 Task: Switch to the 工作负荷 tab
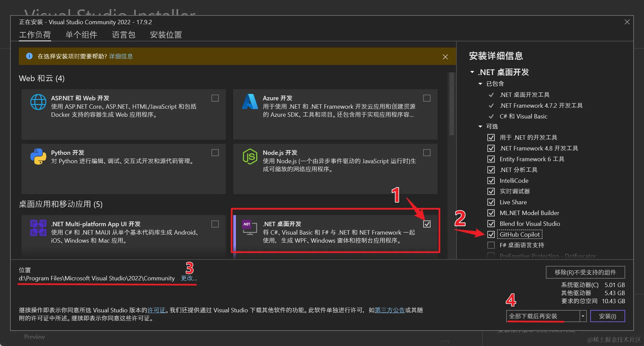click(35, 35)
